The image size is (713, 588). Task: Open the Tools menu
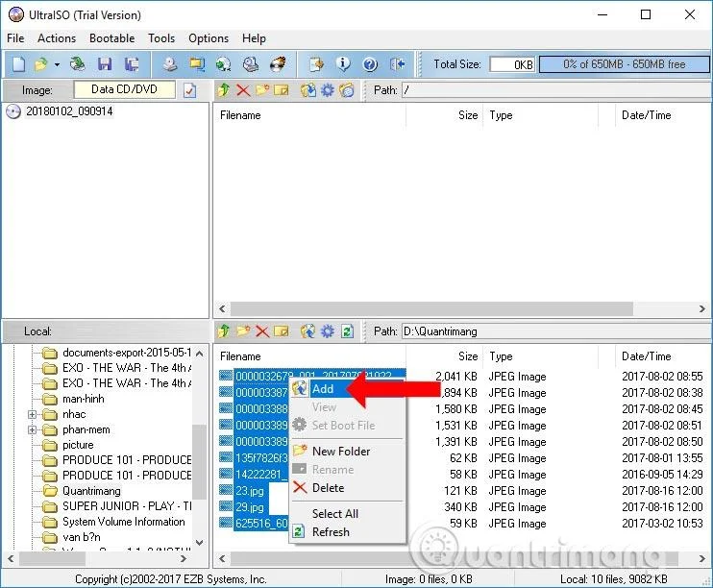[161, 38]
